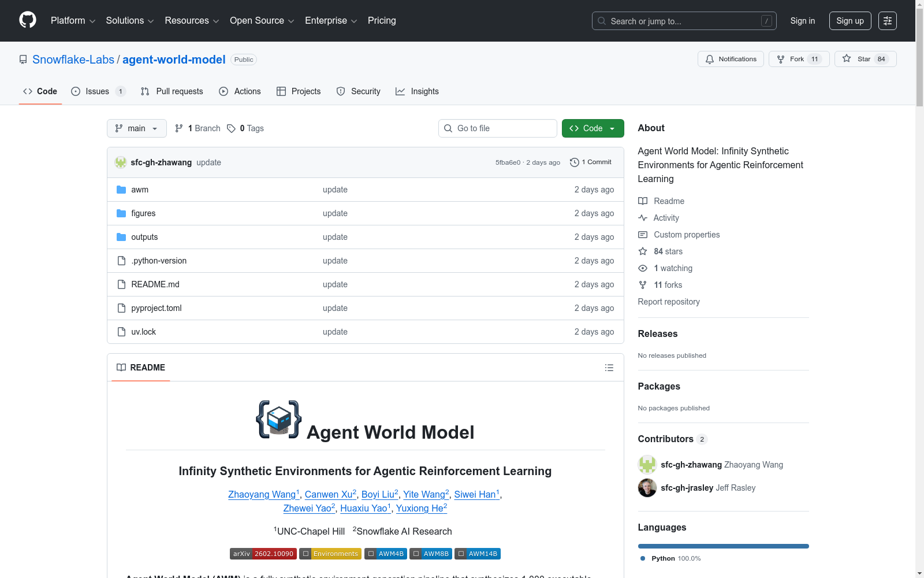Click the Agent World Model logo image

278,420
